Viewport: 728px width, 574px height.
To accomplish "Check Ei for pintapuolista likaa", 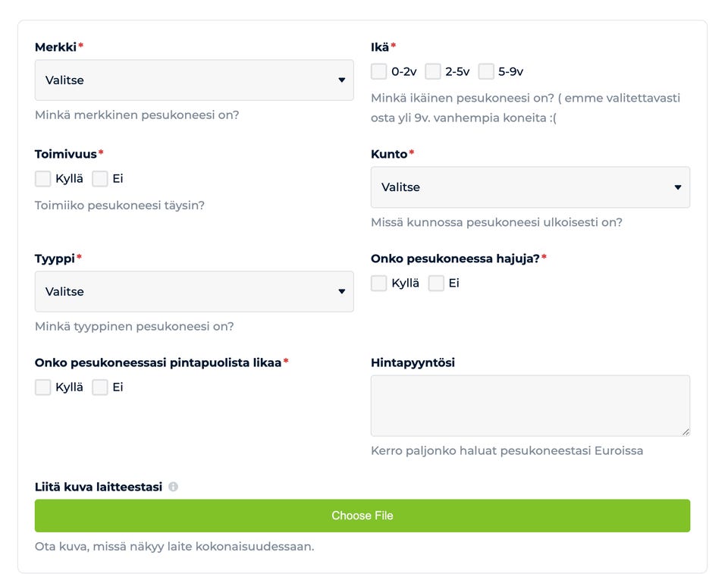I will [100, 387].
